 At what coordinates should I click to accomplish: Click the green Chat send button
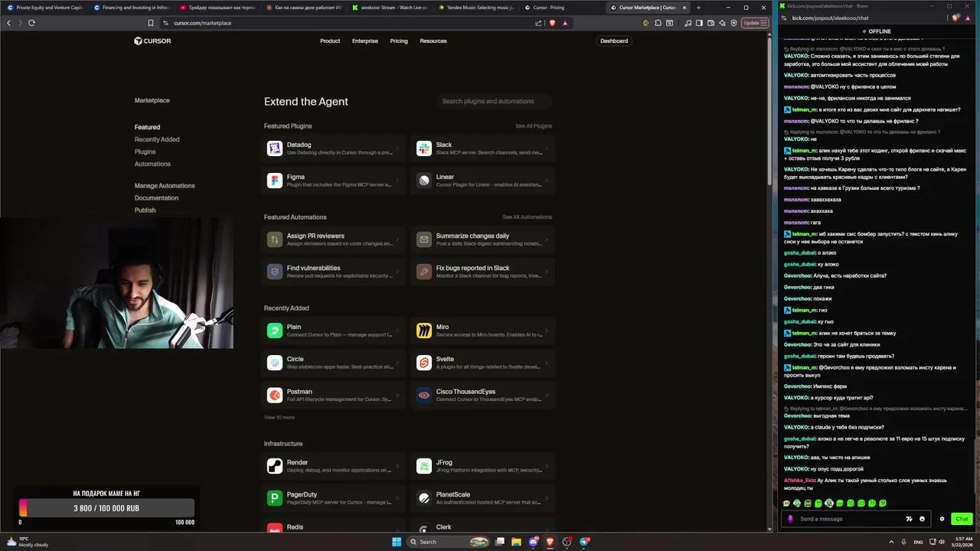click(x=962, y=519)
